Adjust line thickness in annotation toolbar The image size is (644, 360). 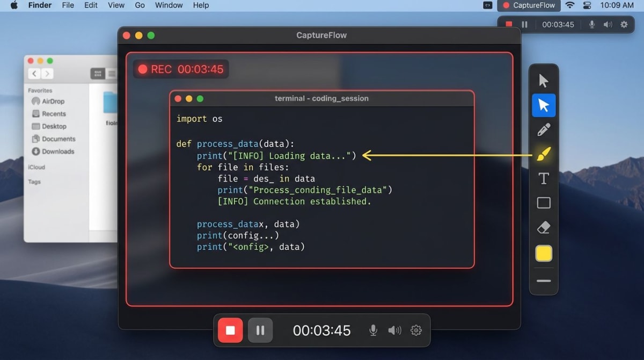(x=544, y=280)
